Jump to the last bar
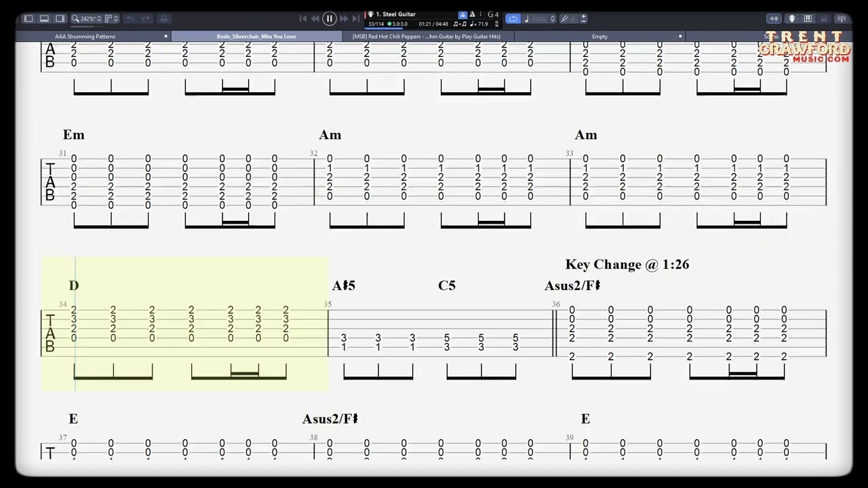Viewport: 868px width, 488px height. coord(355,18)
